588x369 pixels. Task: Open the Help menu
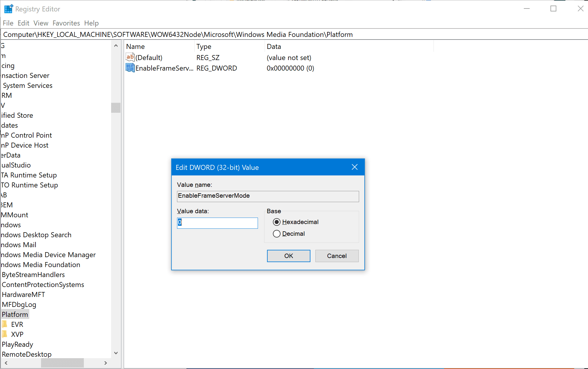91,23
